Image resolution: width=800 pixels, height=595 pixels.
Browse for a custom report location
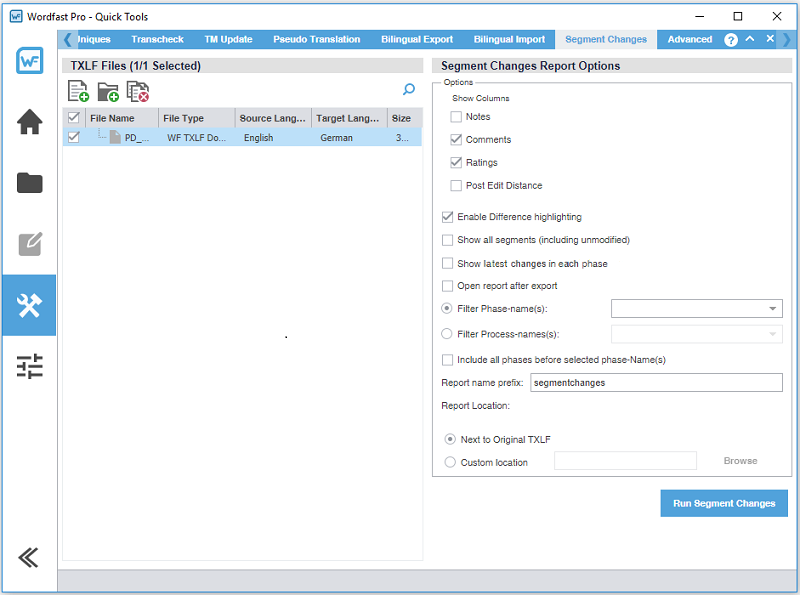pos(740,460)
